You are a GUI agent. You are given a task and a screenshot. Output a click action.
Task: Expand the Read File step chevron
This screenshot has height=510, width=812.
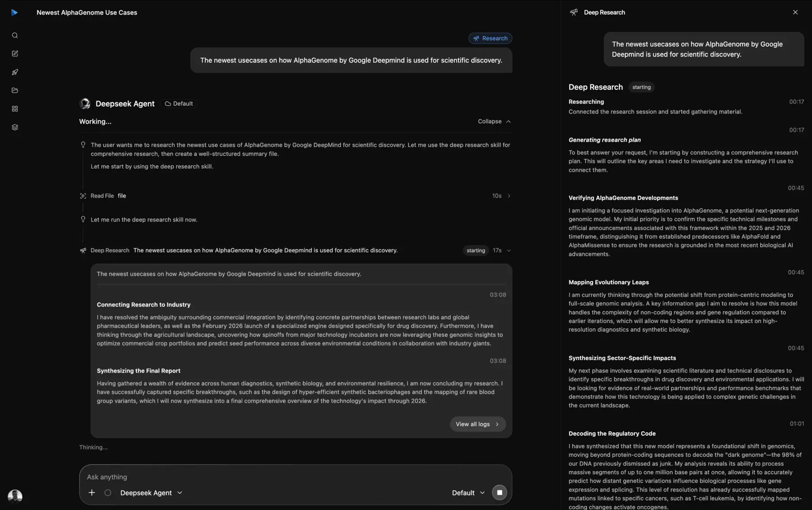tap(509, 196)
